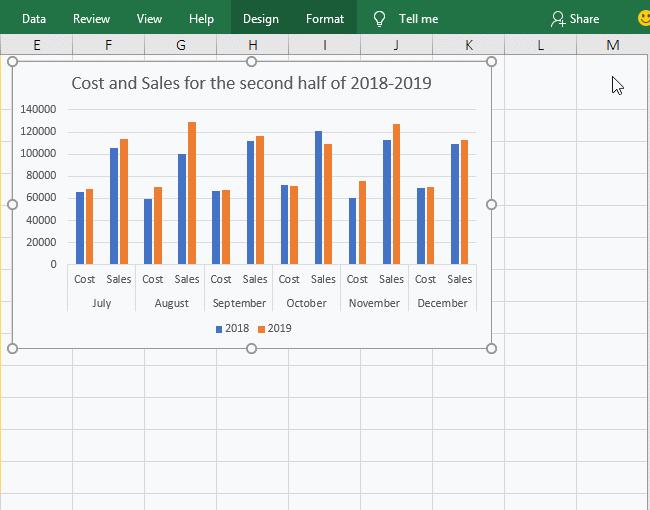
Task: Click the December axis label
Action: 442,303
